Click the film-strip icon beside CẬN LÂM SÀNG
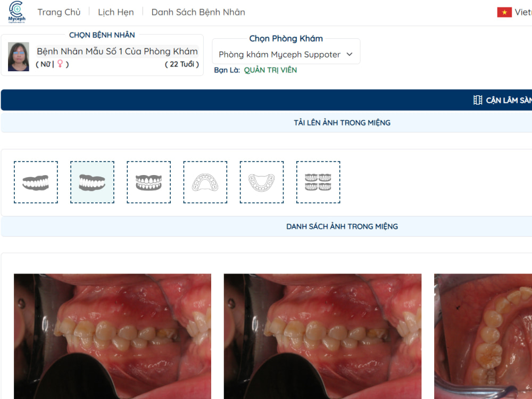The height and width of the screenshot is (399, 532). (x=477, y=100)
